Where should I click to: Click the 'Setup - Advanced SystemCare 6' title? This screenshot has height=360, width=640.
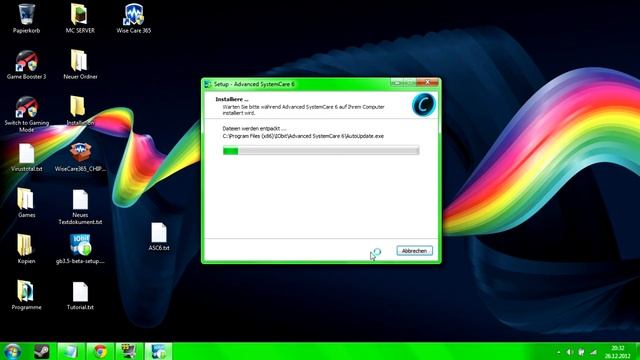coord(254,84)
